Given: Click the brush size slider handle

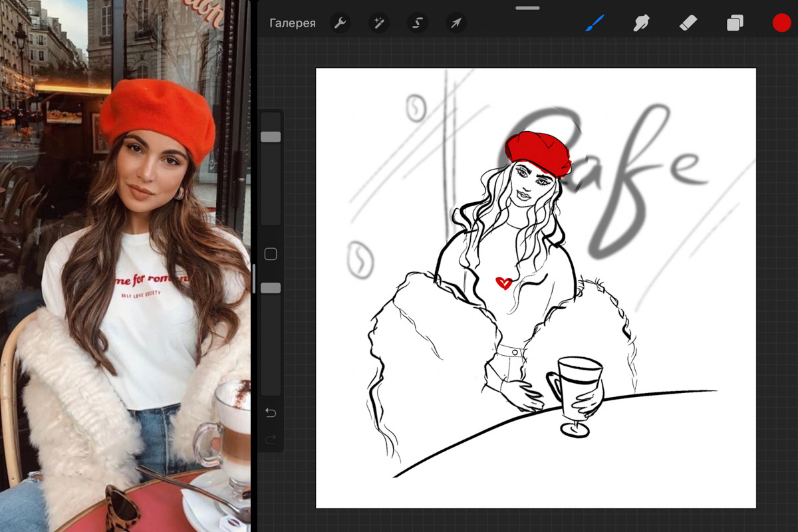Looking at the screenshot, I should tap(271, 137).
